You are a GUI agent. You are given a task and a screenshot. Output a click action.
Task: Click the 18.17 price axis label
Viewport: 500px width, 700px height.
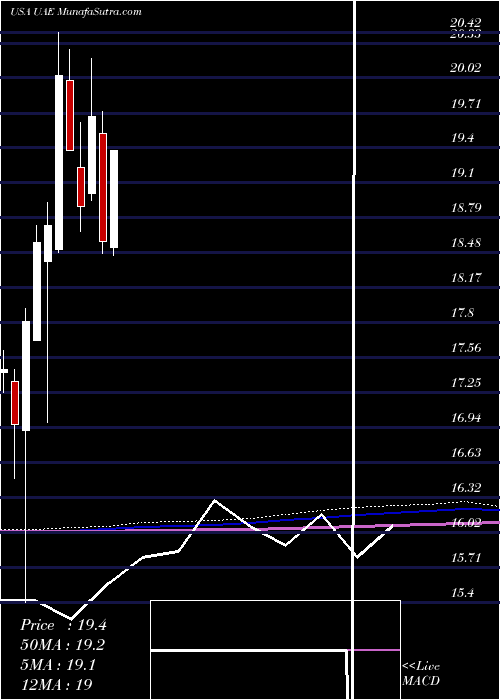(x=466, y=278)
